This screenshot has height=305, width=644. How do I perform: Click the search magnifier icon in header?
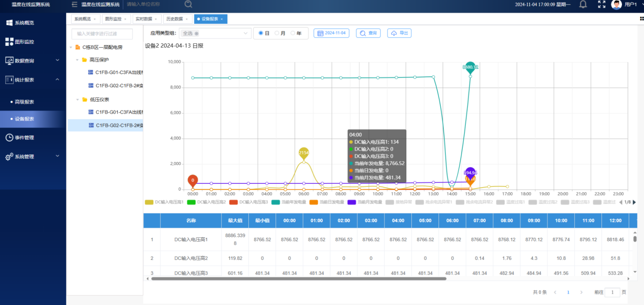point(189,4)
